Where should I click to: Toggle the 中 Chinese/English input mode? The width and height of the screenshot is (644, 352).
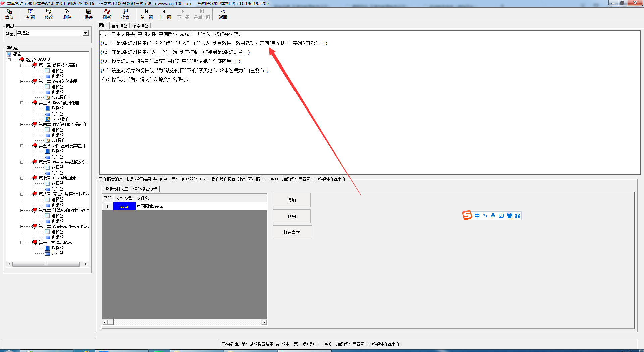(477, 216)
